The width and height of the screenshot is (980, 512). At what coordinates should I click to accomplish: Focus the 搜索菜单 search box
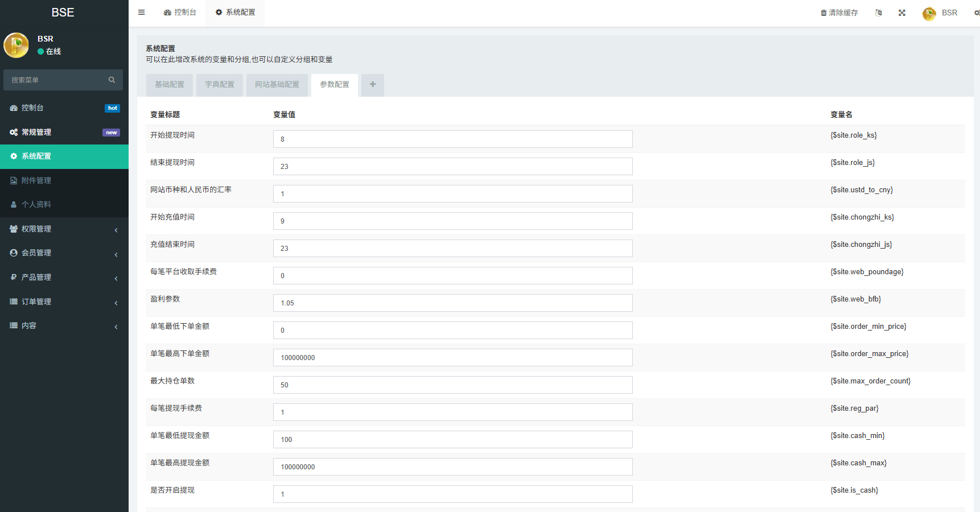pyautogui.click(x=56, y=80)
